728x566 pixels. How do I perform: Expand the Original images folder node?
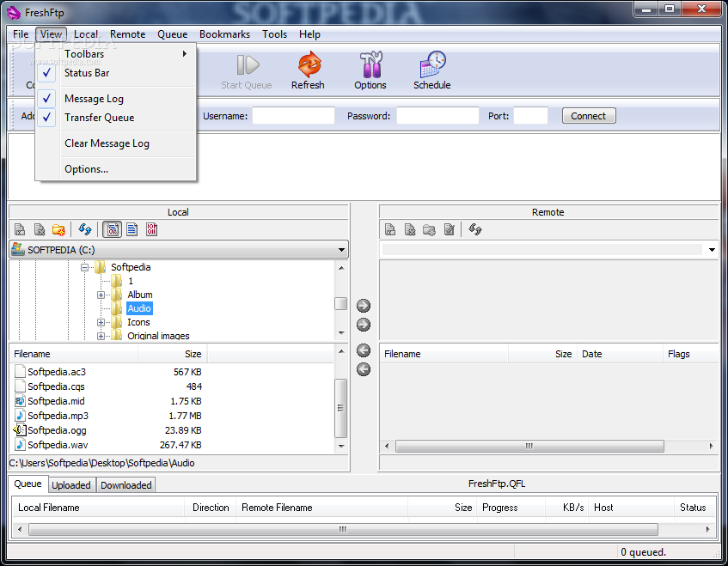coord(101,336)
